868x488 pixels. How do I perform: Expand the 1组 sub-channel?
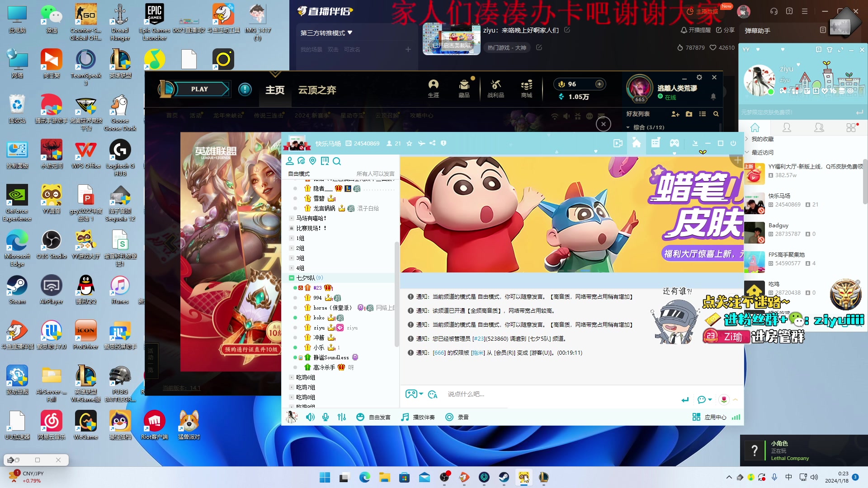292,238
